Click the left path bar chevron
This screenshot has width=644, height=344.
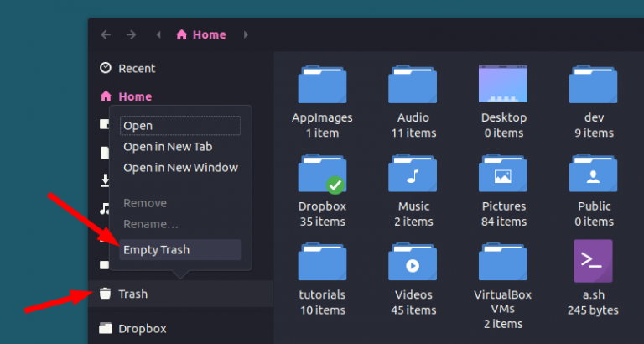tap(159, 34)
